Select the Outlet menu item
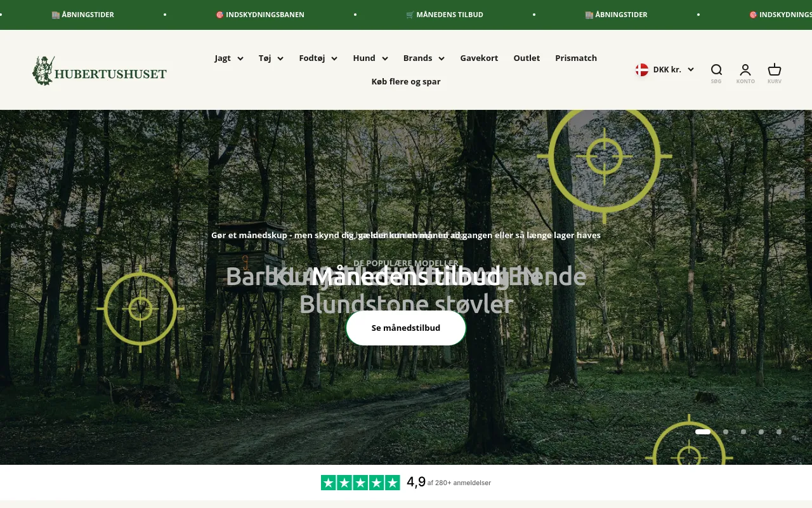Viewport: 812px width, 508px height. pos(527,58)
